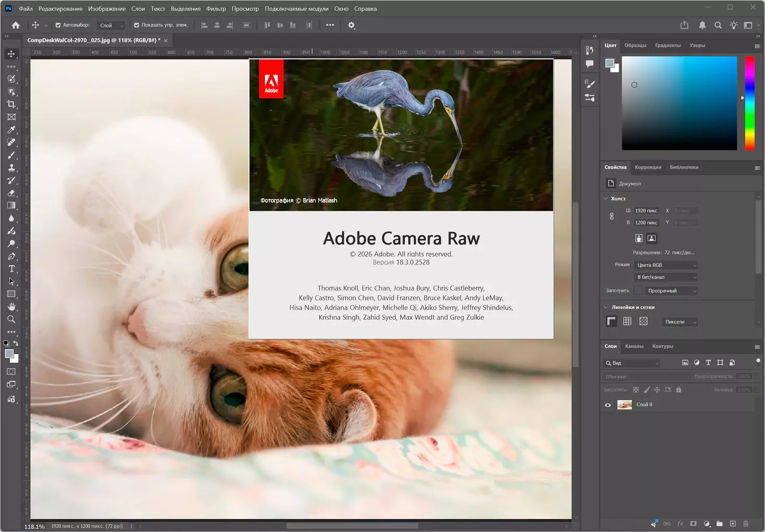Image resolution: width=765 pixels, height=532 pixels.
Task: Collapse the Холст section
Action: coord(606,198)
